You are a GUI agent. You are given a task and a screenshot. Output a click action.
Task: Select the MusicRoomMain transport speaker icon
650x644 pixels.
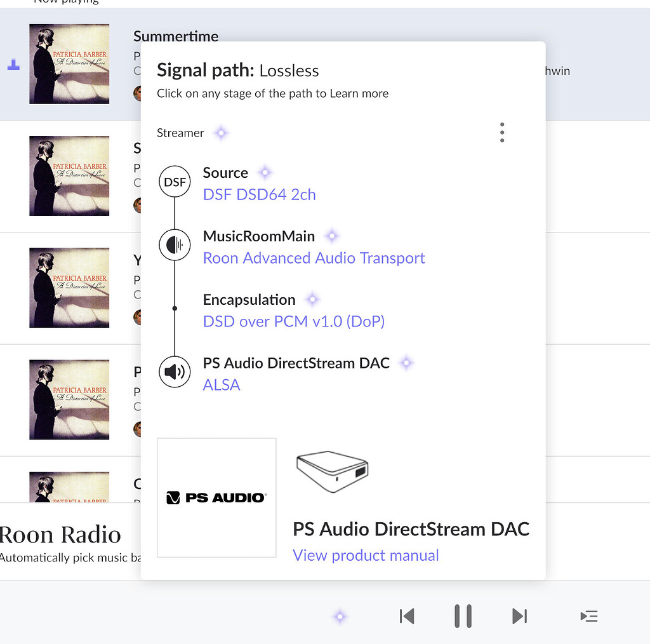(175, 245)
